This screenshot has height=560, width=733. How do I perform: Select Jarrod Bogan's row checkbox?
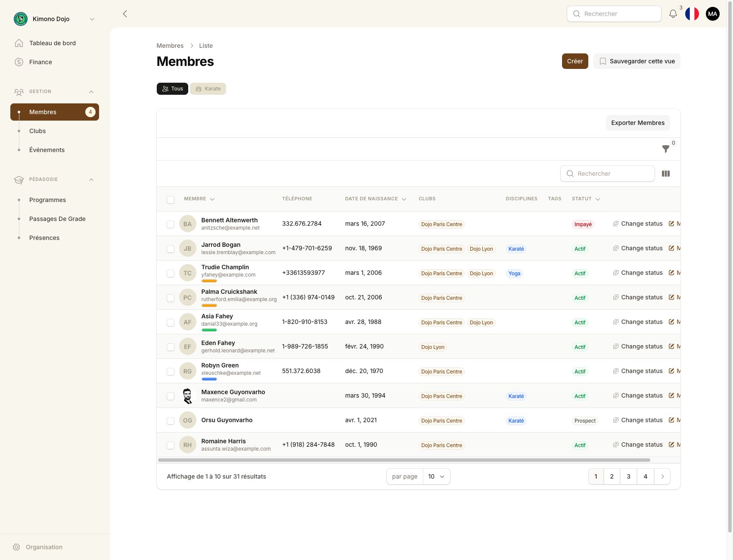click(x=171, y=249)
